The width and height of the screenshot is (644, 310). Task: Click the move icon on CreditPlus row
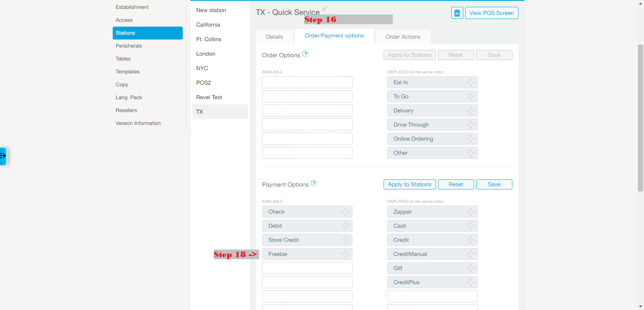coord(471,282)
